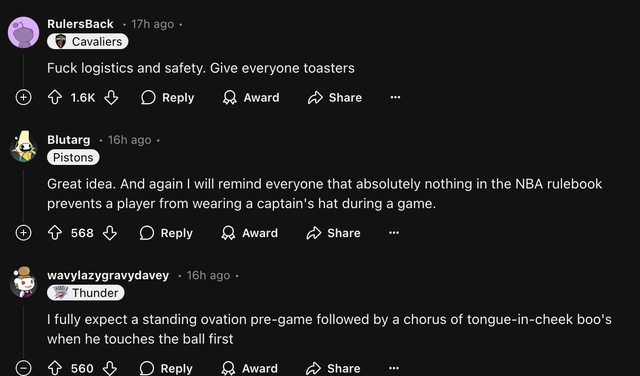This screenshot has width=640, height=376.
Task: Upvote Blutarg's captain's hat comment
Action: (x=55, y=233)
